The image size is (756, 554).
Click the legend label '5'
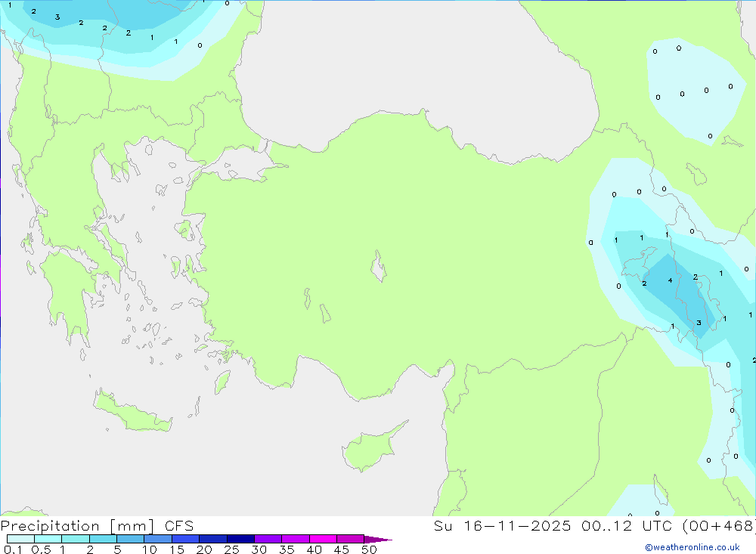pyautogui.click(x=117, y=549)
